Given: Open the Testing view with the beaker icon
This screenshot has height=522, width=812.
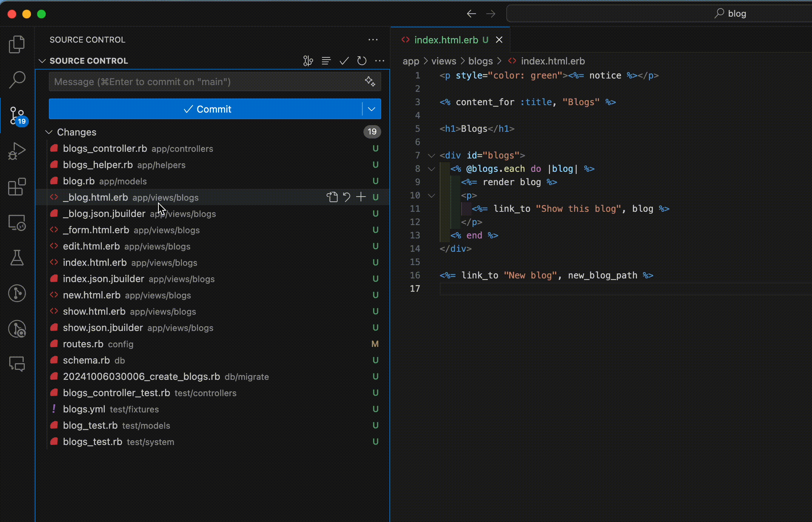Looking at the screenshot, I should point(17,258).
